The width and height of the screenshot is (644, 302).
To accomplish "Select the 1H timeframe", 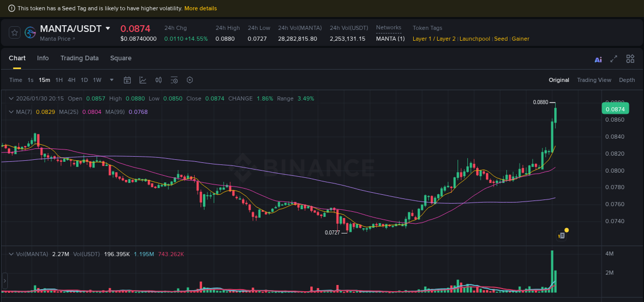I will 58,80.
